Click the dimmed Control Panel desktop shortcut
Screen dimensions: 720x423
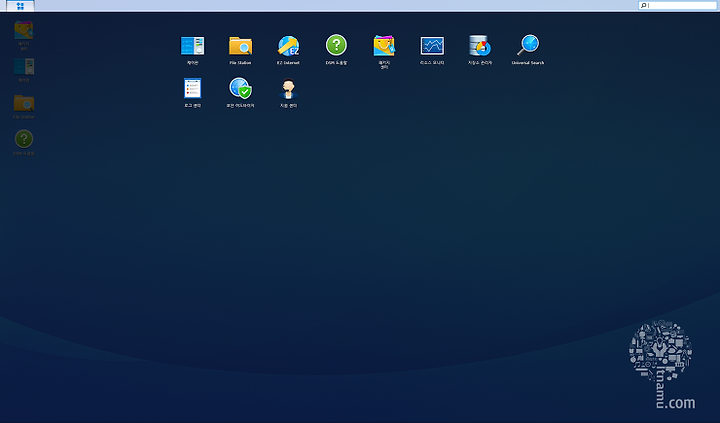23,67
